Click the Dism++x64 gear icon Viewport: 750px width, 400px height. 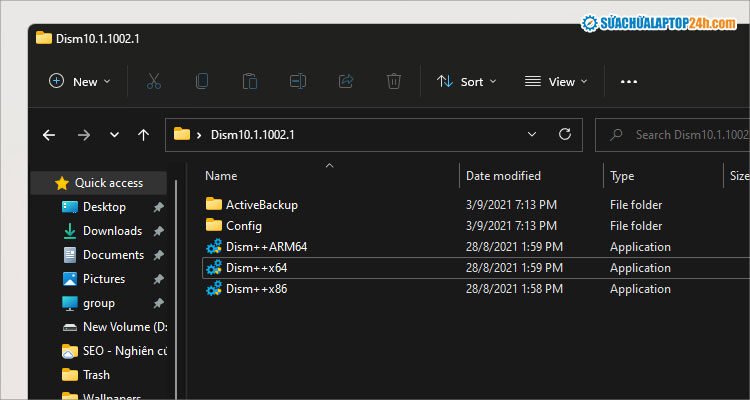tap(214, 267)
